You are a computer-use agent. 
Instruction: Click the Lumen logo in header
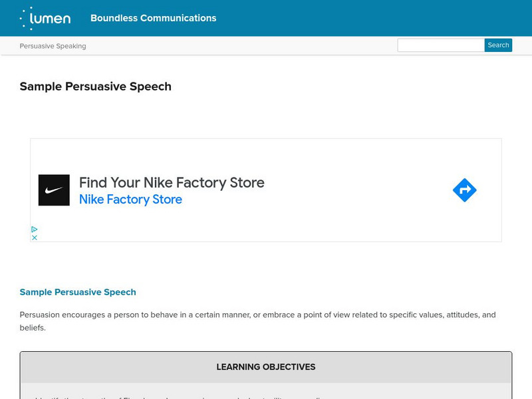[x=45, y=18]
